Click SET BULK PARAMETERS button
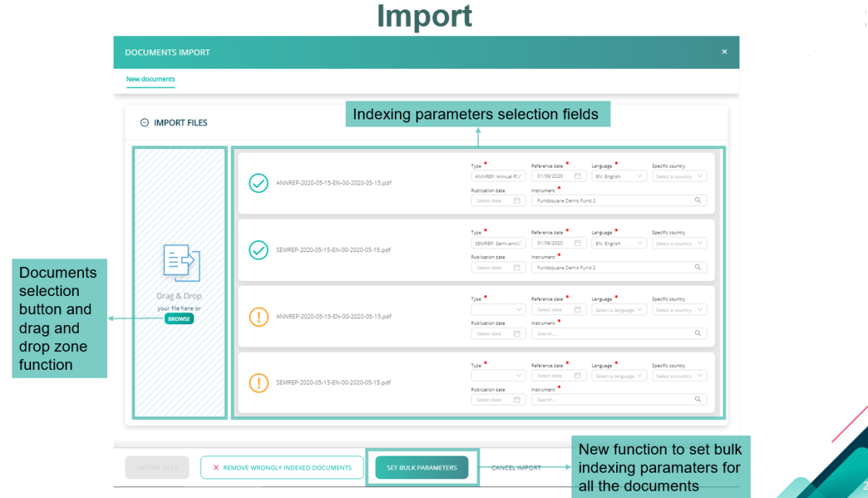This screenshot has width=868, height=498. click(x=422, y=468)
